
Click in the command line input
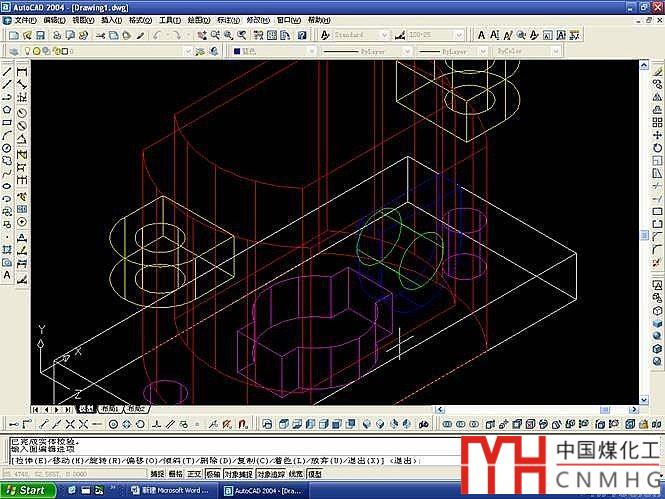click(x=234, y=460)
